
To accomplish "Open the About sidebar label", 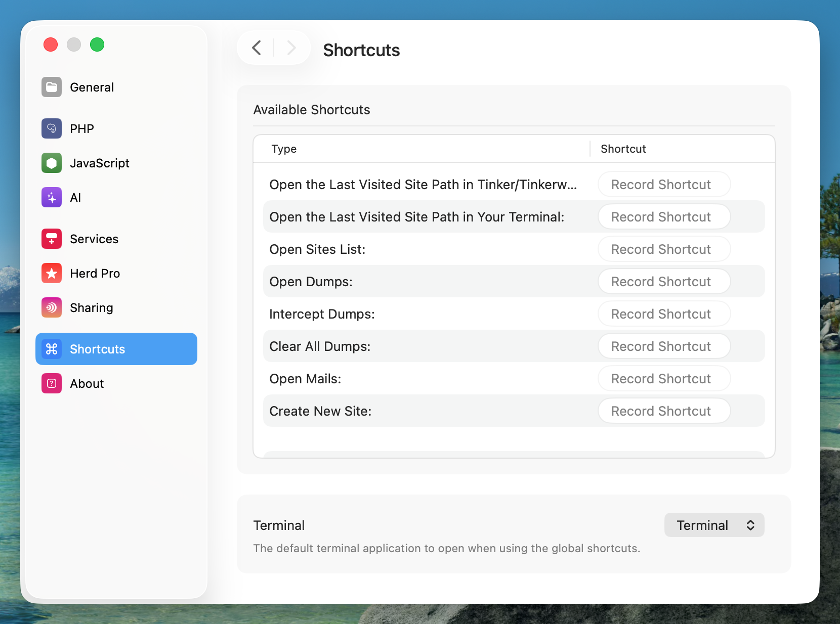I will coord(87,384).
